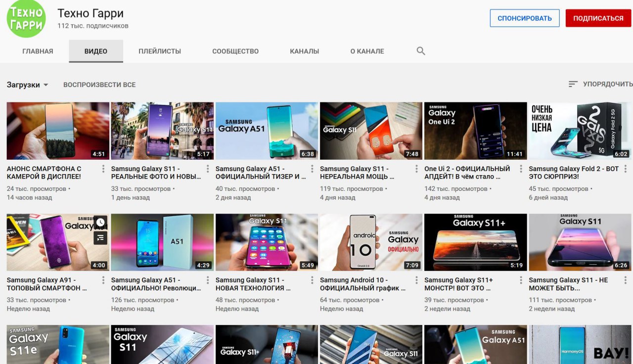Viewport: 633px width, 364px height.
Task: Go to the СООБЩЕСТВО tab
Action: (235, 51)
